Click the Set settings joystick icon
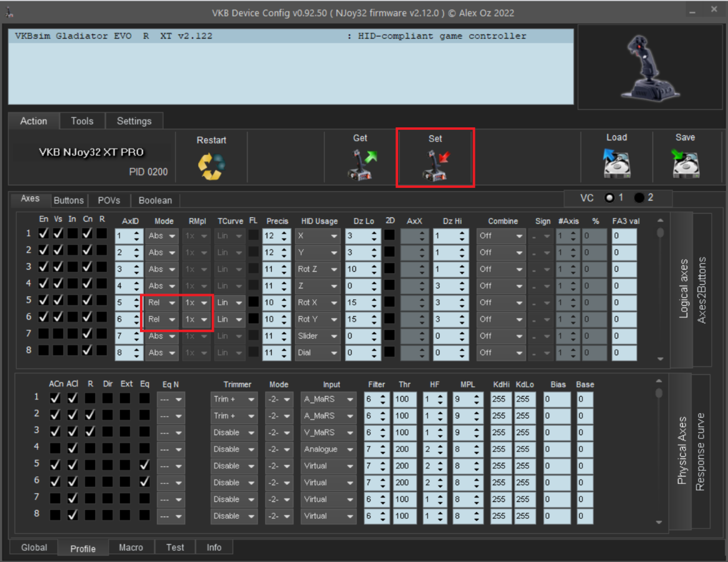 click(x=436, y=165)
